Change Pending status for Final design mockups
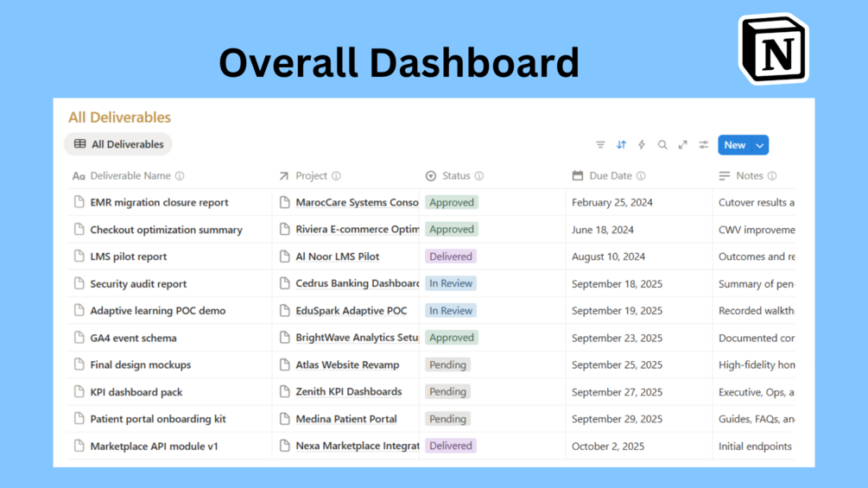The height and width of the screenshot is (488, 868). [x=448, y=364]
